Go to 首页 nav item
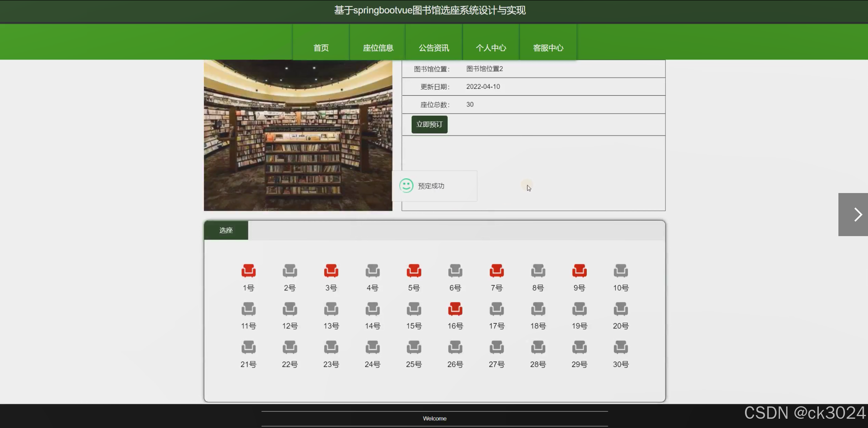Screen dimensions: 868x428 [321, 48]
